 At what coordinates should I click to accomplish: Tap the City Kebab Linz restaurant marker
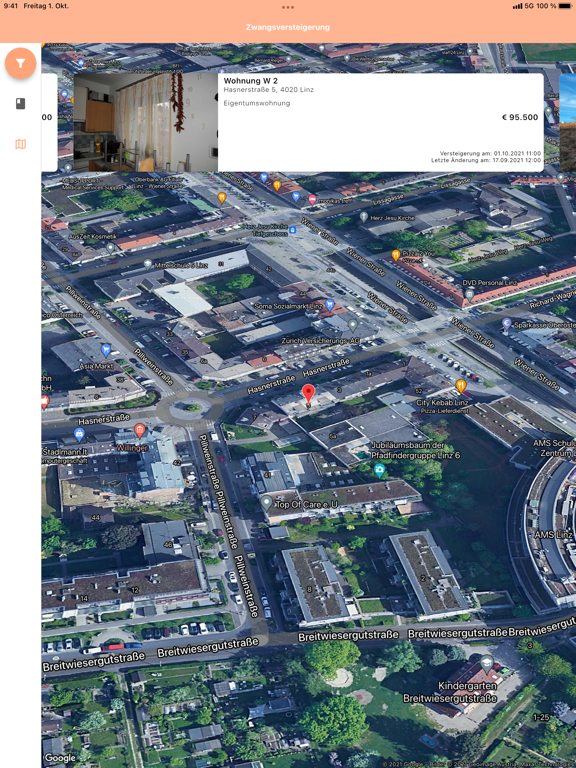click(x=460, y=385)
